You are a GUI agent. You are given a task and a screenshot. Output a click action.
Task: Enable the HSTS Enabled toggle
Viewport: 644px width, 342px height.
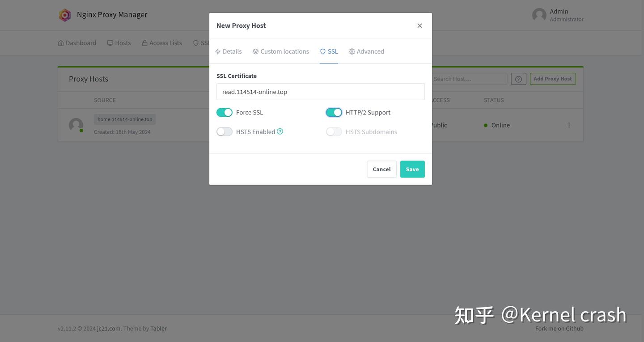click(225, 131)
